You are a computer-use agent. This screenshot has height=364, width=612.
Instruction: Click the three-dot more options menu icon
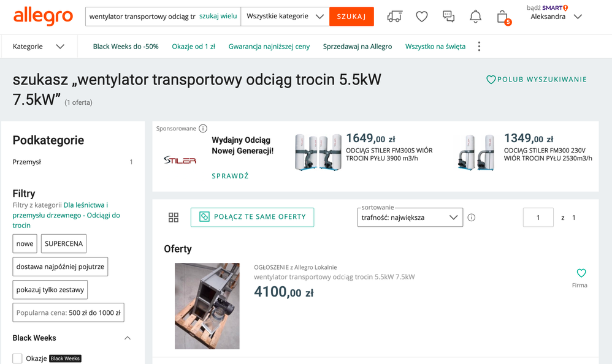[479, 47]
